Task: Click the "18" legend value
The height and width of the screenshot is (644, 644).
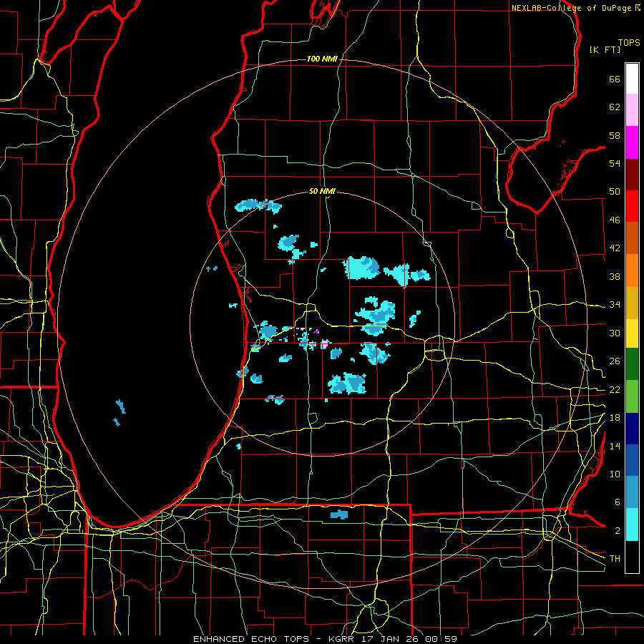Action: point(615,418)
